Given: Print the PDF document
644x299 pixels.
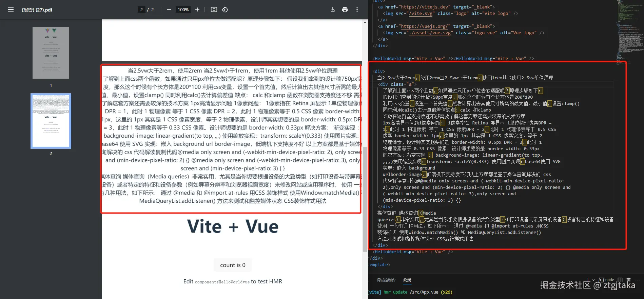Looking at the screenshot, I should point(345,9).
